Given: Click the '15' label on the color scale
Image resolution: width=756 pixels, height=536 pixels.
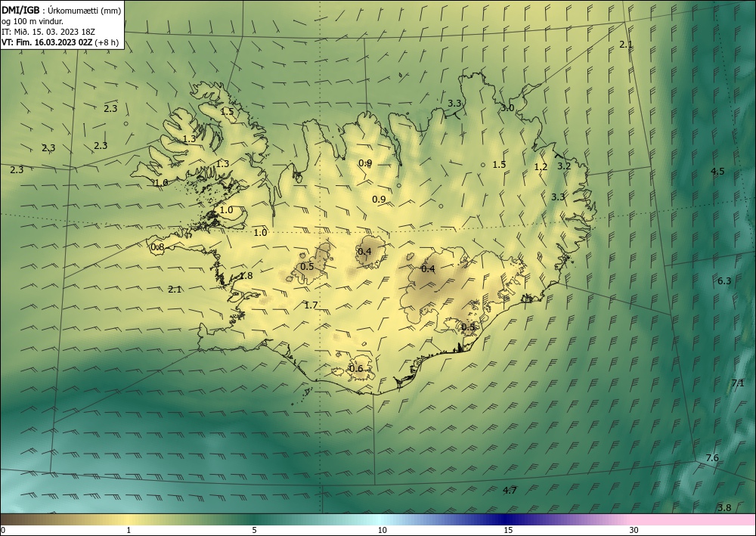Looking at the screenshot, I should tap(508, 531).
